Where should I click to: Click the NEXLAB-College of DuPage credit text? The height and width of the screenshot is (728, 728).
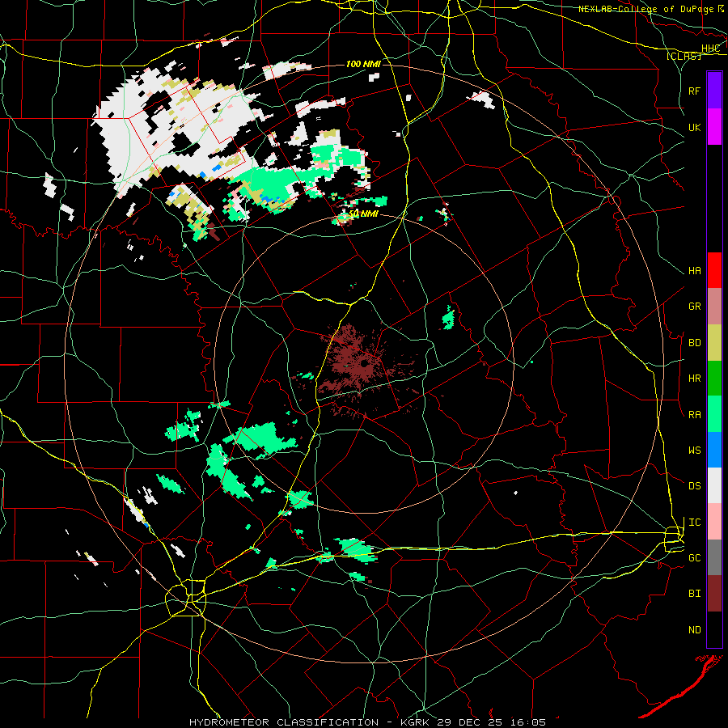pos(645,9)
